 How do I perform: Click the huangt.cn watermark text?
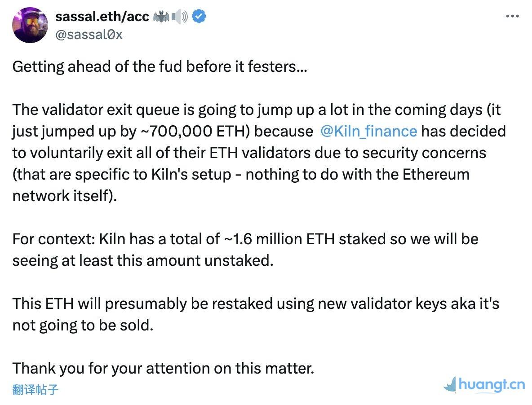pos(492,385)
